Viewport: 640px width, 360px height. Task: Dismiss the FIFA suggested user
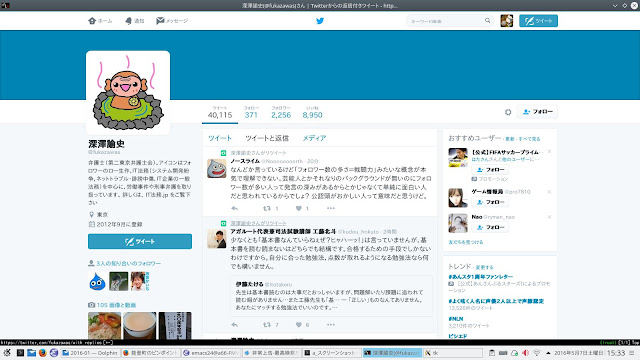pyautogui.click(x=549, y=151)
